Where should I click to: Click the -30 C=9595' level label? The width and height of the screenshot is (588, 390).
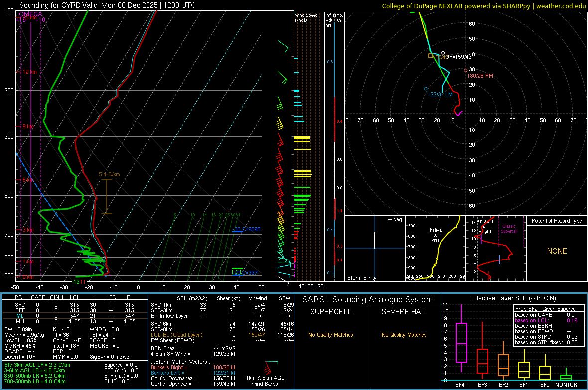pyautogui.click(x=247, y=229)
